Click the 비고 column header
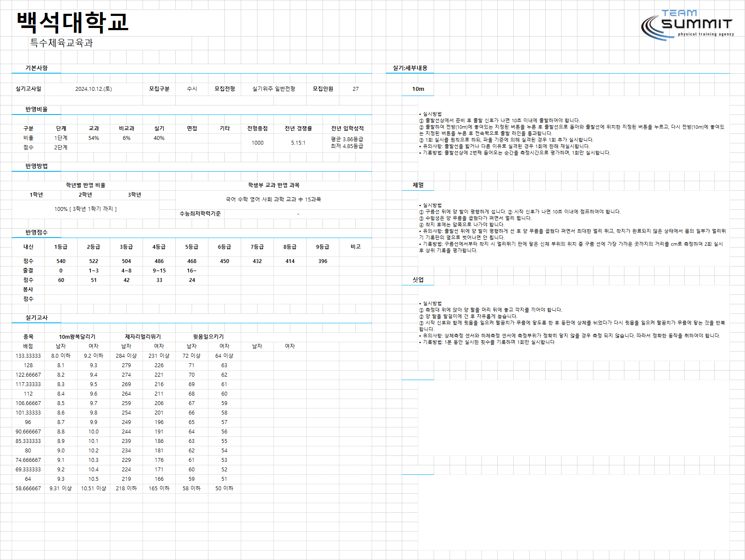Screen dimensions: 745x560 coord(356,247)
